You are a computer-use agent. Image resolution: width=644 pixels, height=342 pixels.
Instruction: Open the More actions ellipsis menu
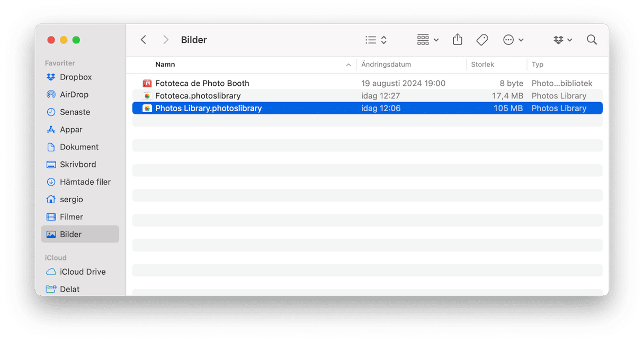(513, 40)
